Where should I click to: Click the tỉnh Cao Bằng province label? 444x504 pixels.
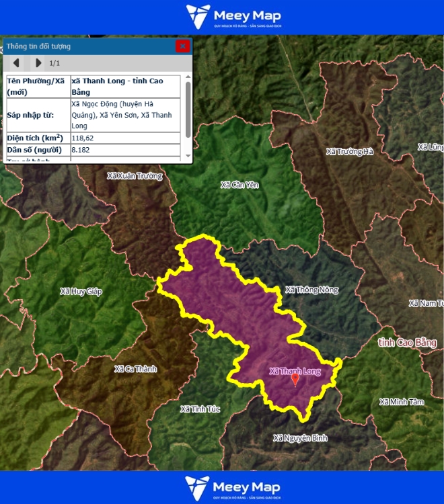407,343
